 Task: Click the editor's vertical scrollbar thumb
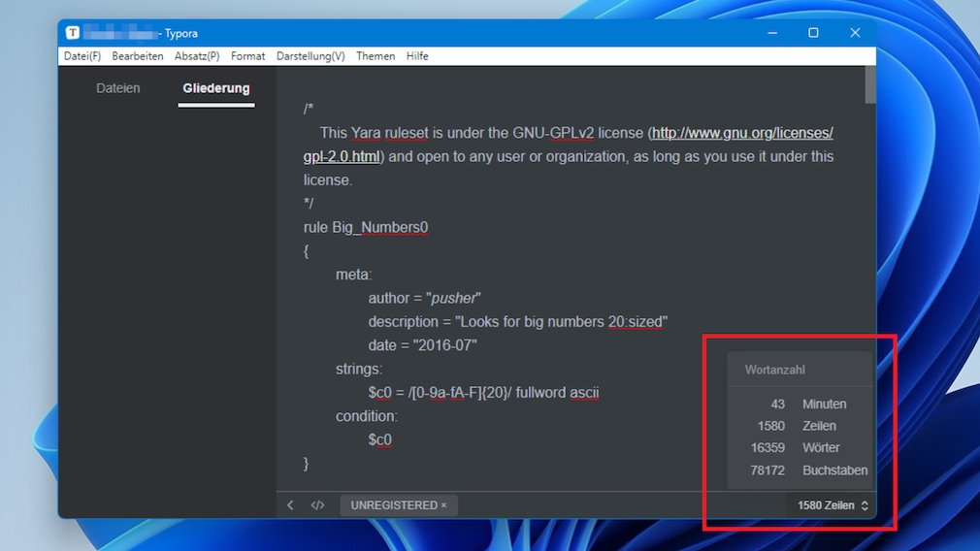[x=870, y=83]
